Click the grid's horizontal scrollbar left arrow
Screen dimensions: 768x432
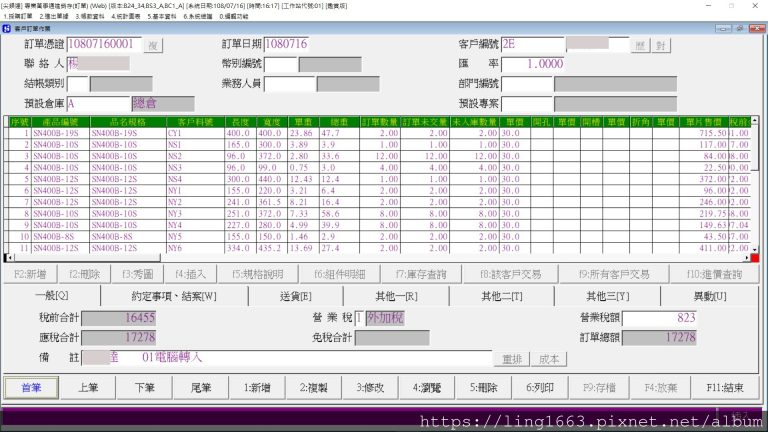click(x=8, y=258)
